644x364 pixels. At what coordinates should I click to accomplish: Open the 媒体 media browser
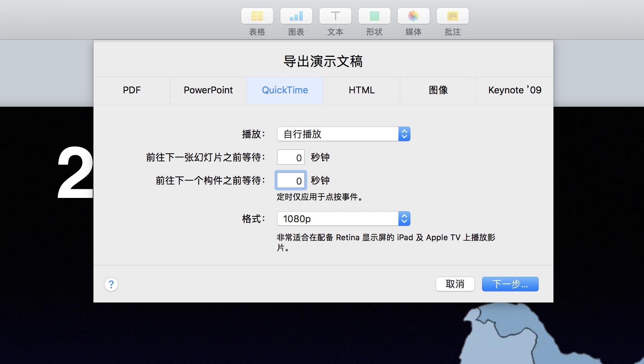click(x=414, y=16)
